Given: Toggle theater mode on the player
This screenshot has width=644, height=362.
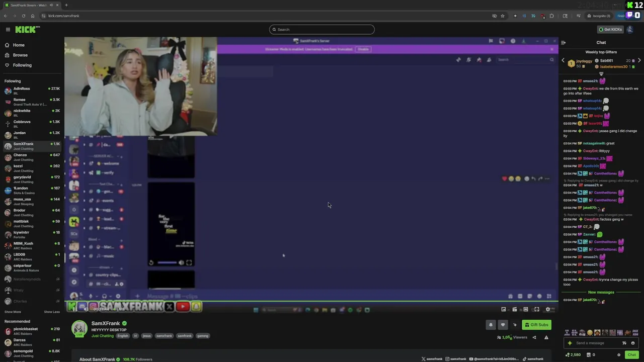Looking at the screenshot, I should tap(525, 309).
